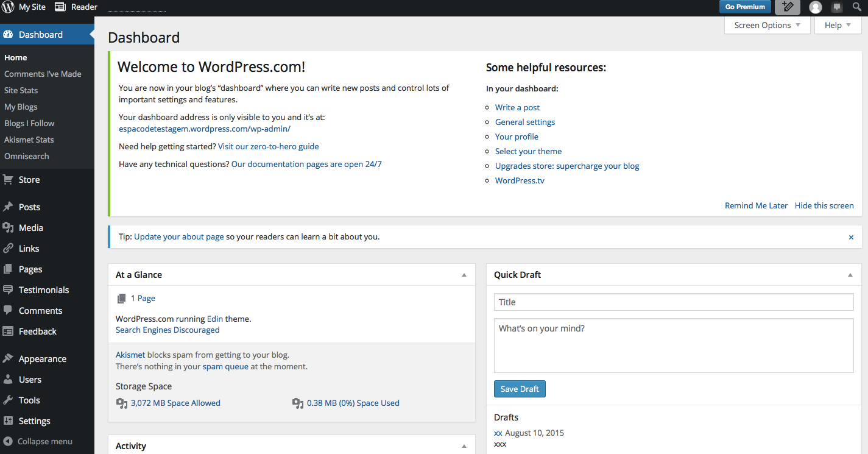The height and width of the screenshot is (454, 868).
Task: Click the My Site label in top bar
Action: click(32, 7)
